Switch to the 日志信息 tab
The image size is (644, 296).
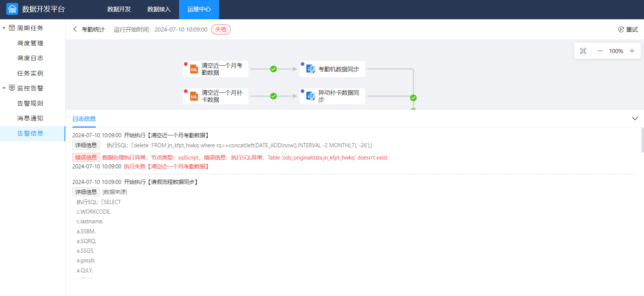pyautogui.click(x=84, y=119)
